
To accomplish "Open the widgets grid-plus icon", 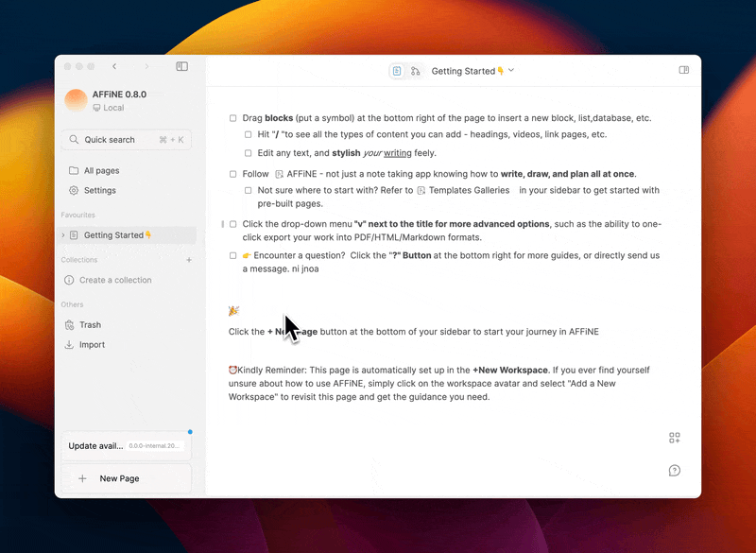I will click(675, 438).
